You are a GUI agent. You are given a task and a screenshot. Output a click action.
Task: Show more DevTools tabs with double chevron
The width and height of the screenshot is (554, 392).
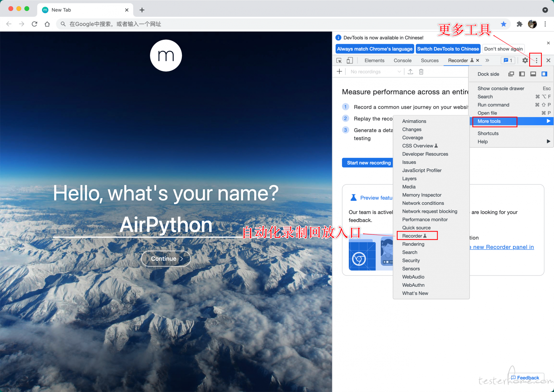[x=487, y=61]
